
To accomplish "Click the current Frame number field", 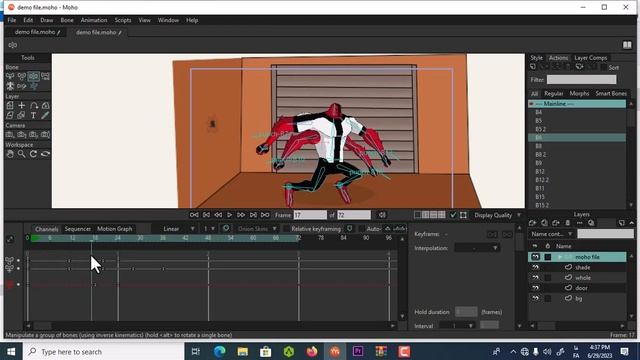I will pos(310,215).
